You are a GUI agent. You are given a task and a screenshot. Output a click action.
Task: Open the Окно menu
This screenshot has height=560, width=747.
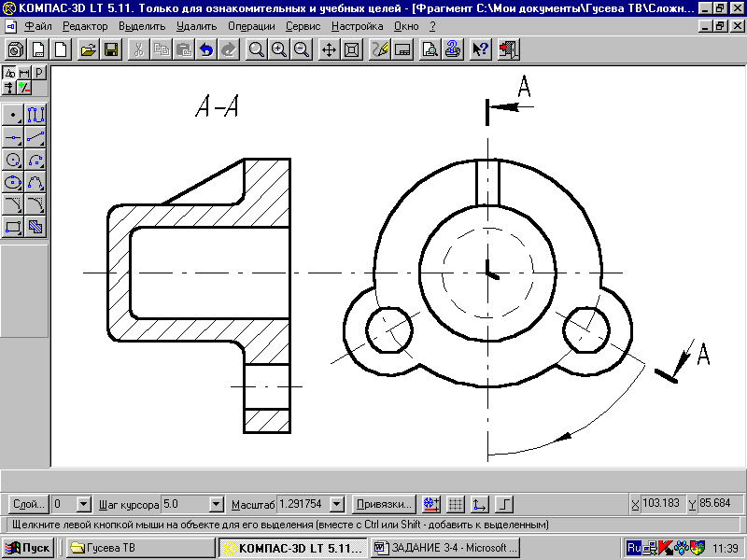pyautogui.click(x=406, y=27)
